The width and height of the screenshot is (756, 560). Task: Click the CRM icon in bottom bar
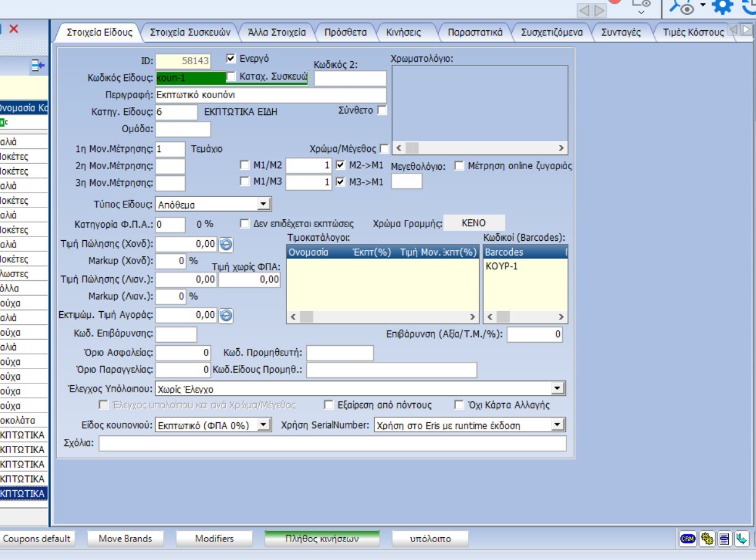pyautogui.click(x=687, y=539)
